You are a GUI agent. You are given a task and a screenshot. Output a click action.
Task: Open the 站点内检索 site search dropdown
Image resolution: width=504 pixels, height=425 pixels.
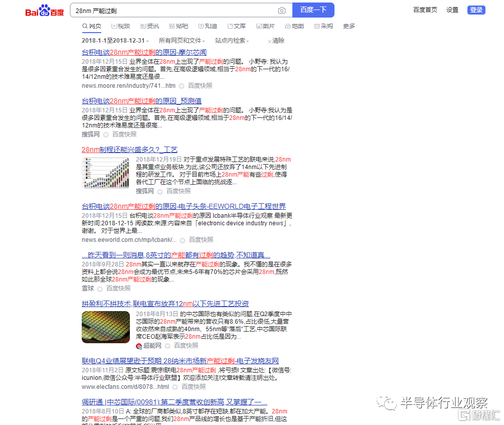point(232,41)
